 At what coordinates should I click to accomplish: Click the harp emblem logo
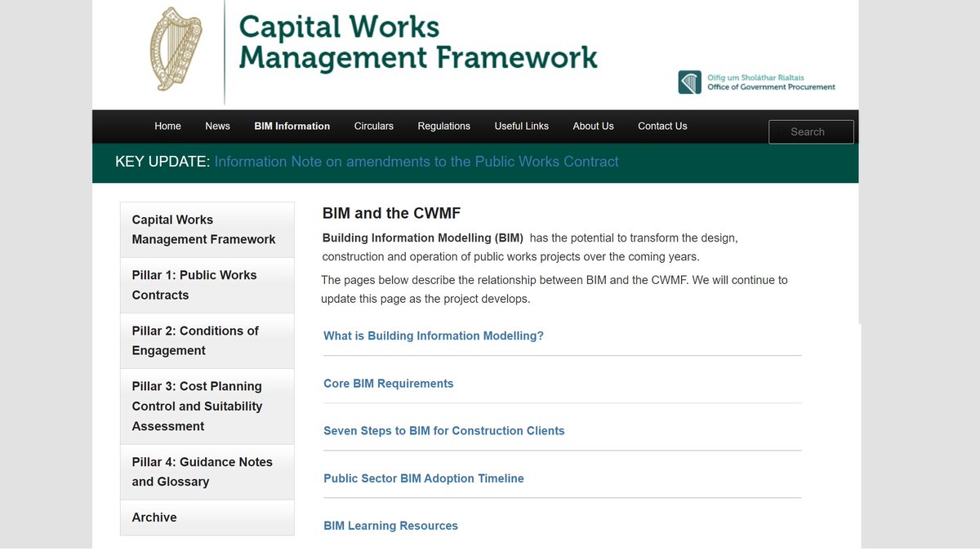[x=176, y=51]
